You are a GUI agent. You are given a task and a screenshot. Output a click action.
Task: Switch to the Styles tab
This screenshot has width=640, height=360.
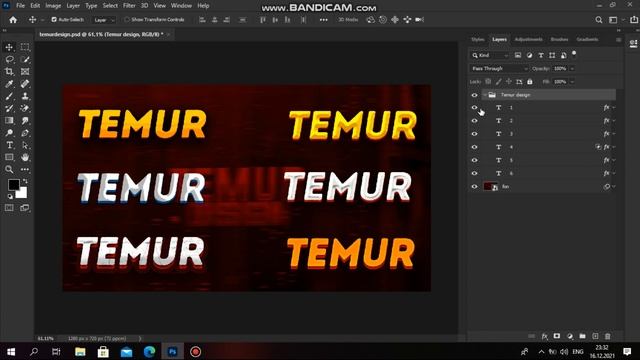point(478,40)
